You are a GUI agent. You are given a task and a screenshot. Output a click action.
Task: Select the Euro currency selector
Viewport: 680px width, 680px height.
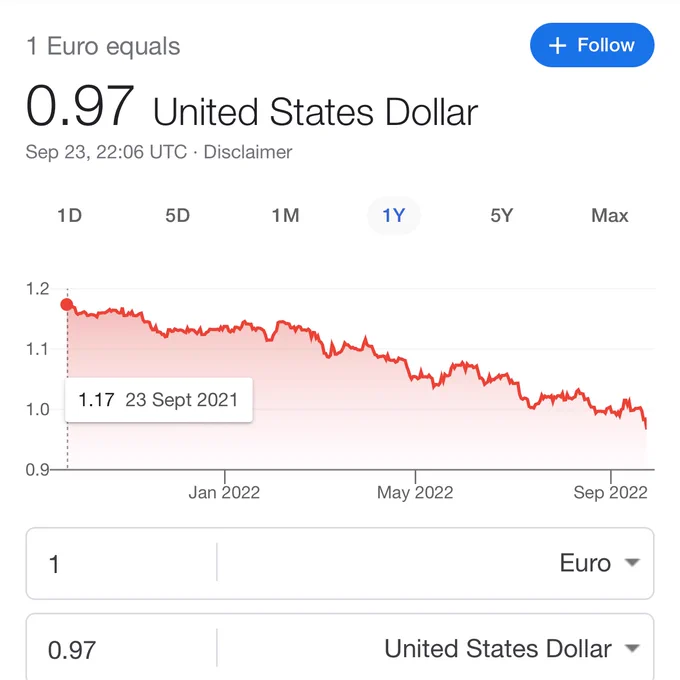point(435,563)
